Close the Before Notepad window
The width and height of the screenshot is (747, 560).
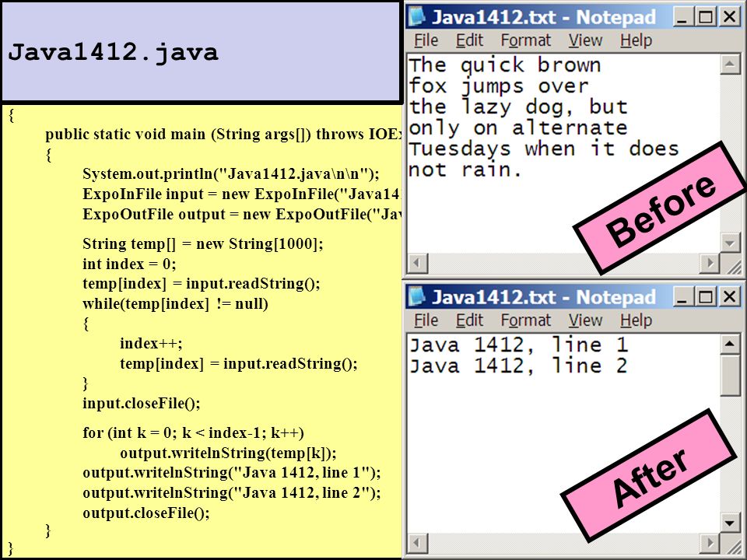click(730, 17)
